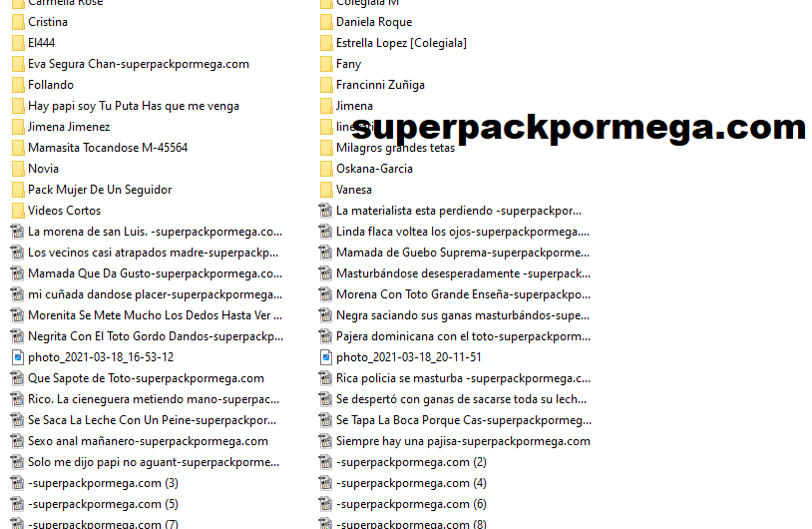The width and height of the screenshot is (812, 529).
Task: Select folder name Eva Segura Chan-superpackpormega.com
Action: click(x=139, y=64)
